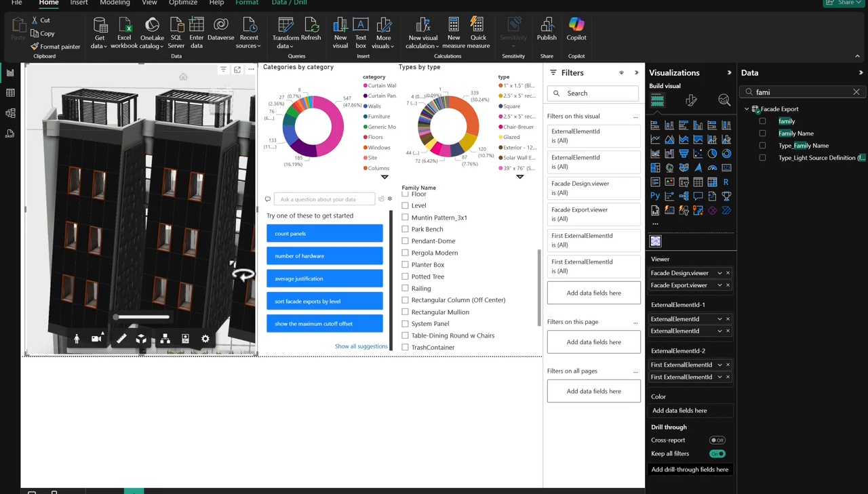Open the visual header filter icon on 3D viewer

click(x=223, y=69)
